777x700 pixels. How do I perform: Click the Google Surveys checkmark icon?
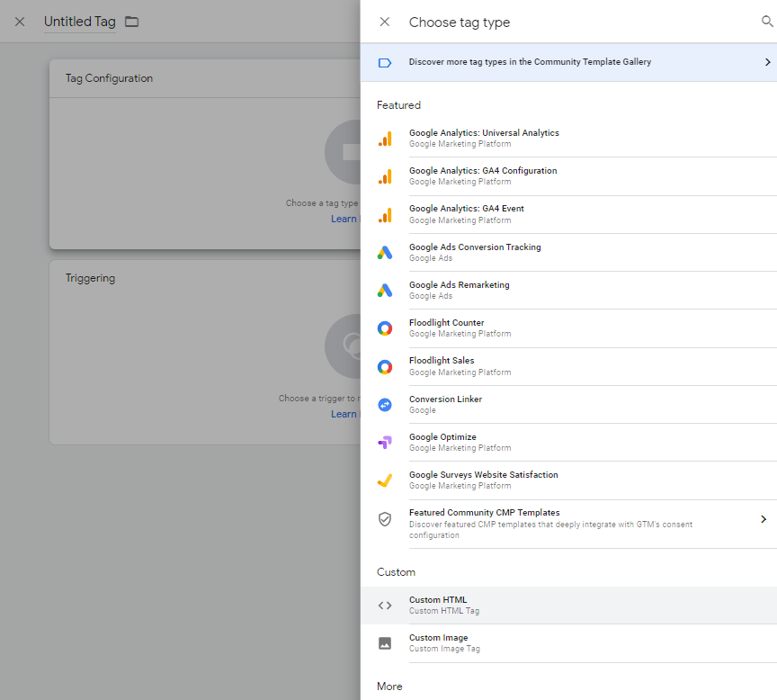pyautogui.click(x=385, y=480)
